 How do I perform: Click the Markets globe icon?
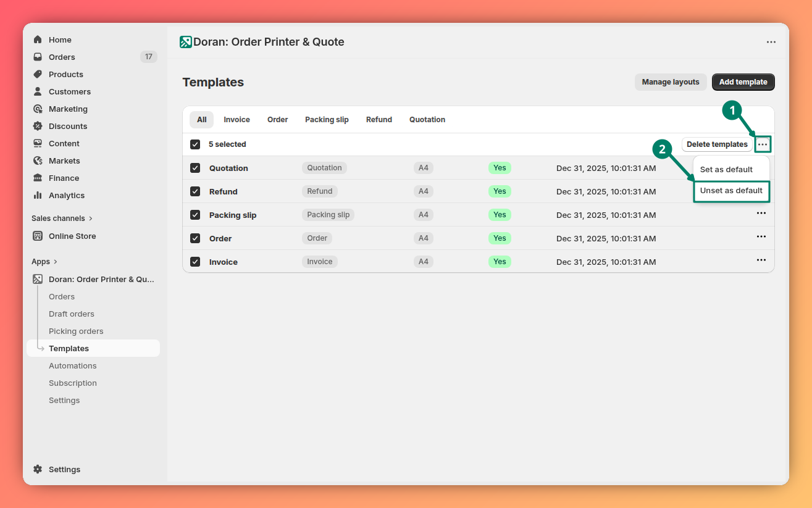pos(38,160)
